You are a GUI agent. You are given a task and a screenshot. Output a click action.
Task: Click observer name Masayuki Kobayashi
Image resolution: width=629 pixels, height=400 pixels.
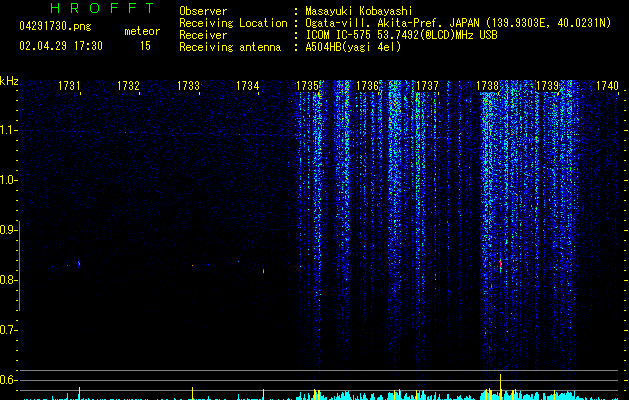pyautogui.click(x=359, y=11)
